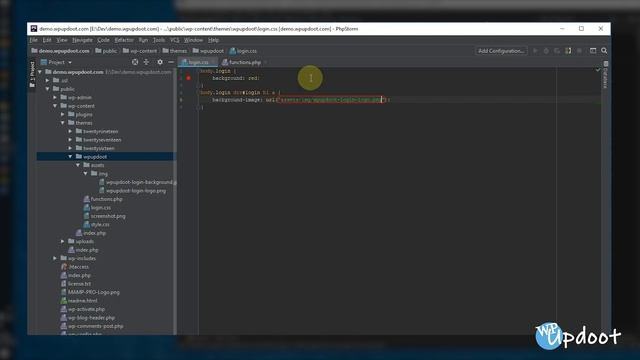Viewport: 640px width, 360px height.
Task: Click the Add Configuration button
Action: [x=501, y=51]
